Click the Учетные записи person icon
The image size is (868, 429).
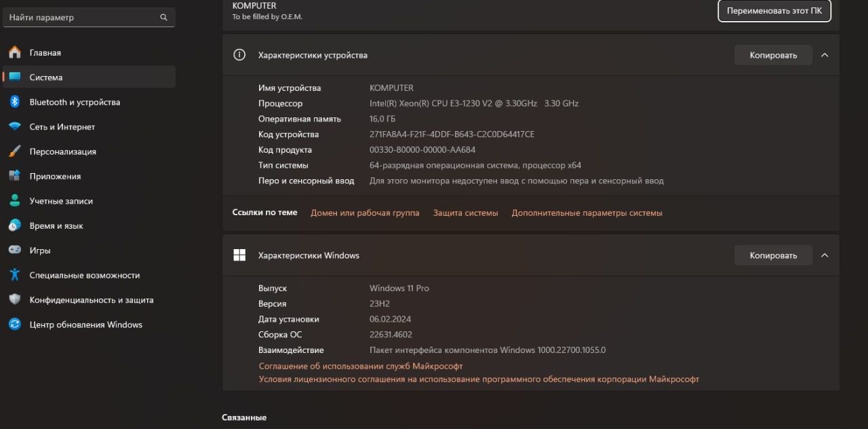pyautogui.click(x=14, y=201)
